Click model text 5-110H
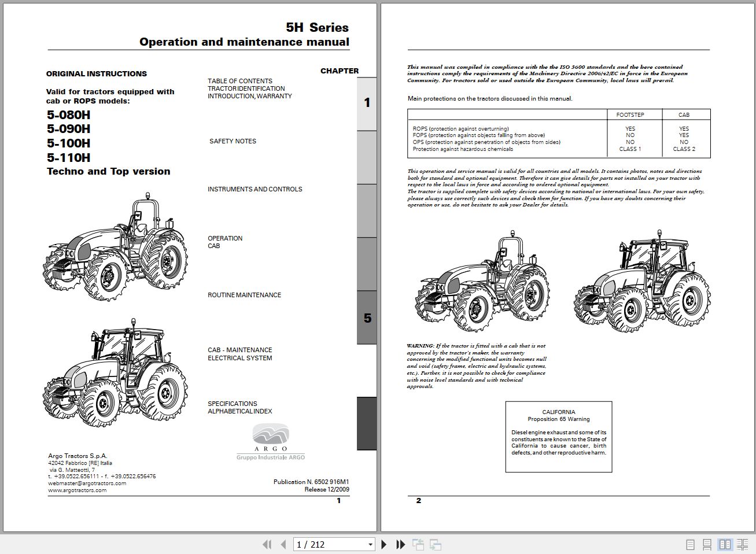Viewport: 756px width, 554px height. (x=68, y=157)
